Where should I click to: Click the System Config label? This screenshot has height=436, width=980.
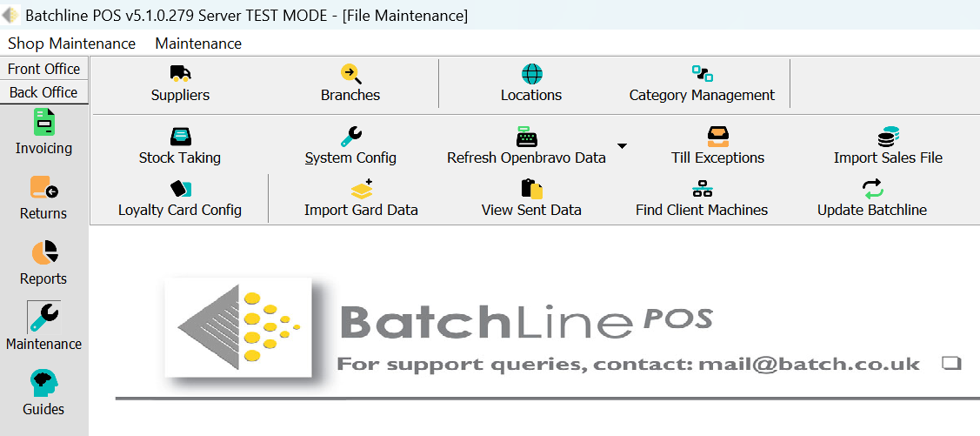350,158
